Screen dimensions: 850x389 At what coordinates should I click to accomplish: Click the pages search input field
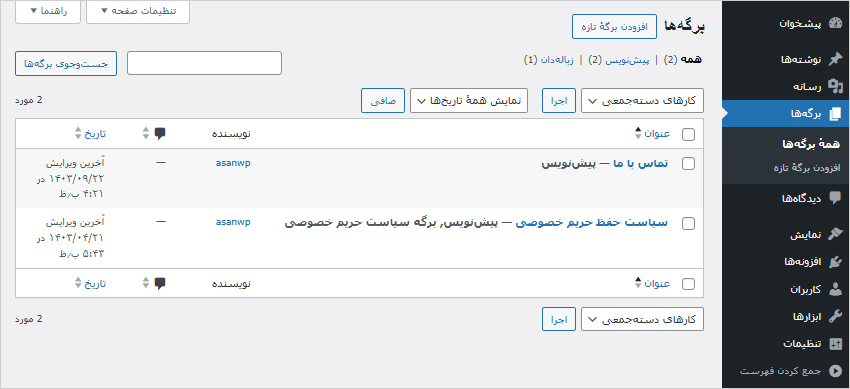coord(204,63)
